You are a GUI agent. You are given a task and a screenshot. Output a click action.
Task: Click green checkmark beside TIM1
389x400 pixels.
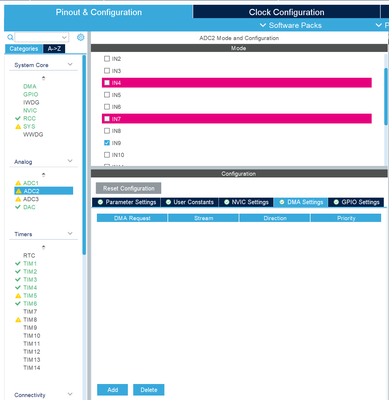18,263
